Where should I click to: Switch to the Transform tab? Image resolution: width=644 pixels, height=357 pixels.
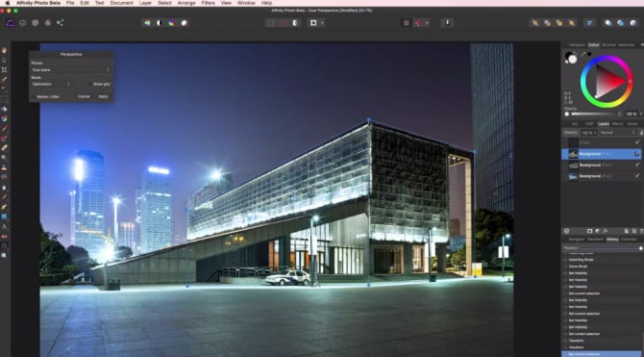pyautogui.click(x=596, y=240)
